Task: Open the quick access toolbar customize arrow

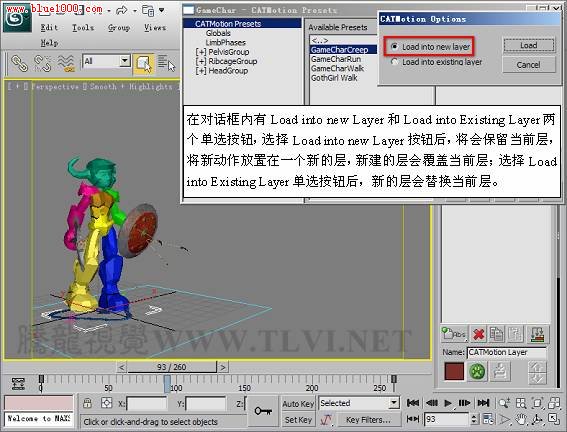Action: pyautogui.click(x=162, y=10)
